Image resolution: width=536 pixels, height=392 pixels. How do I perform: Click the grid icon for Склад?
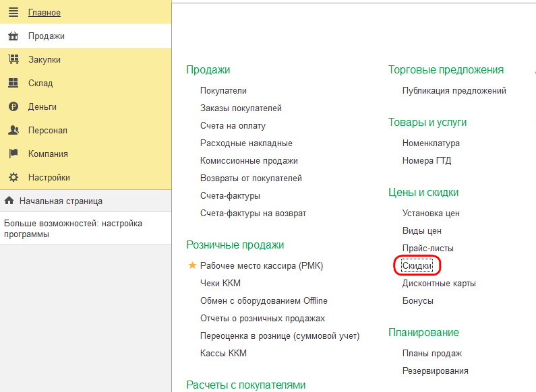click(13, 83)
